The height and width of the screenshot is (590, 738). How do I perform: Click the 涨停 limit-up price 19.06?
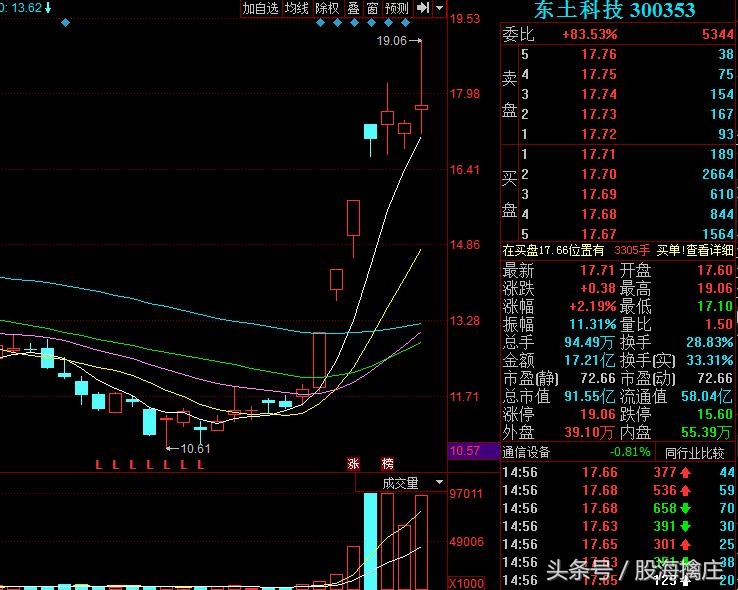pyautogui.click(x=598, y=415)
